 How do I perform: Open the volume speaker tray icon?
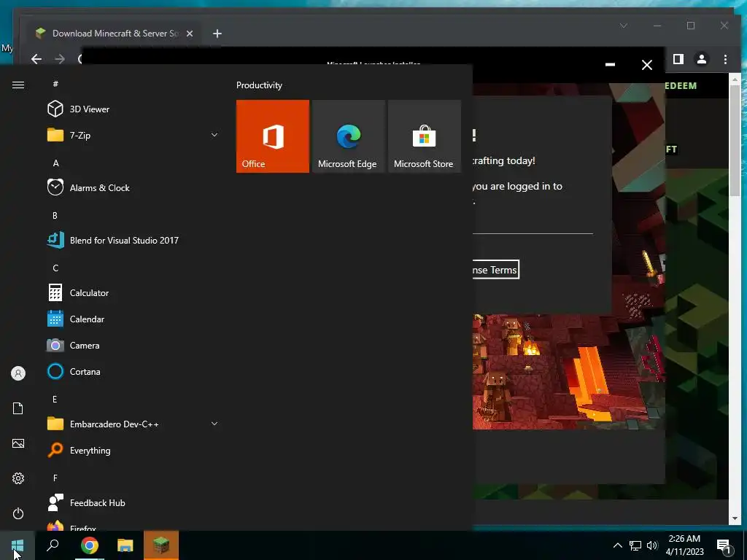pyautogui.click(x=652, y=545)
